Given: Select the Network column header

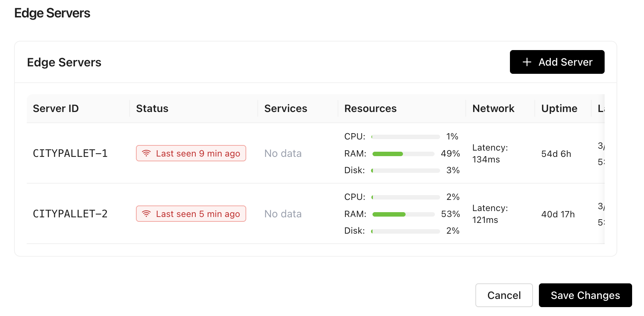Looking at the screenshot, I should (493, 108).
